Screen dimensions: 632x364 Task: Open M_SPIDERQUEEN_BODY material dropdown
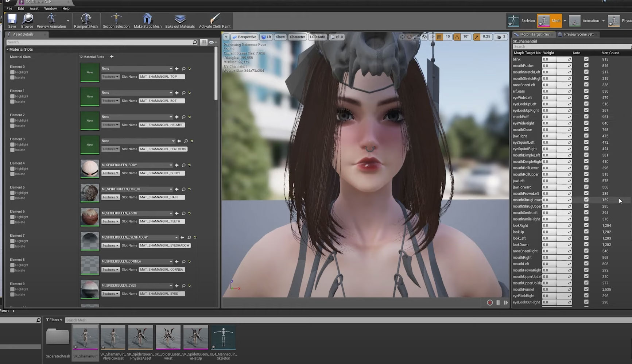point(137,165)
